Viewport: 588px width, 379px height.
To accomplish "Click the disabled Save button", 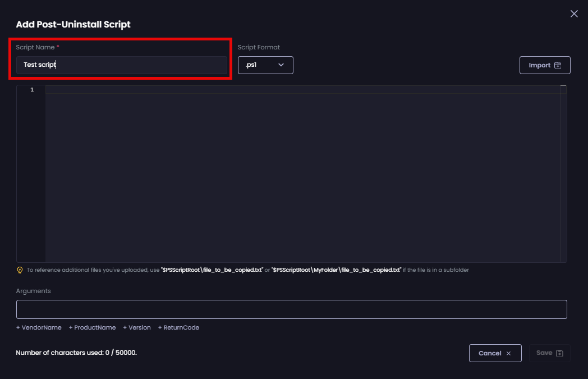I will pyautogui.click(x=549, y=353).
